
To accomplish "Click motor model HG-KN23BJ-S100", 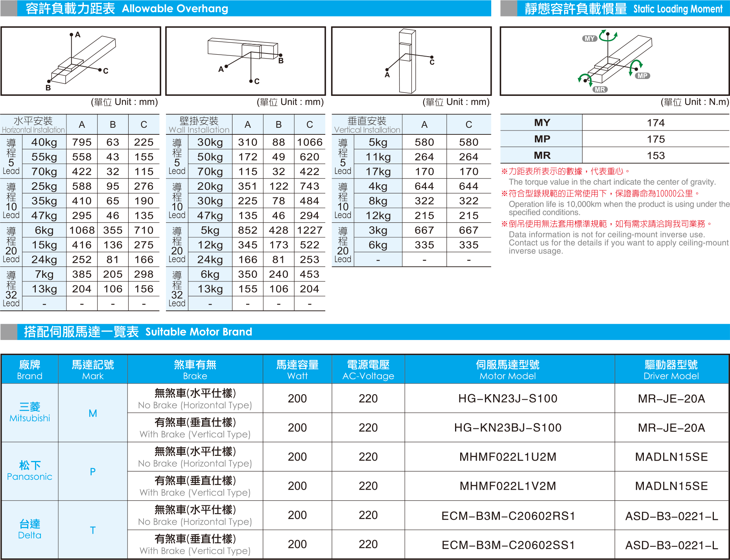I will click(507, 428).
